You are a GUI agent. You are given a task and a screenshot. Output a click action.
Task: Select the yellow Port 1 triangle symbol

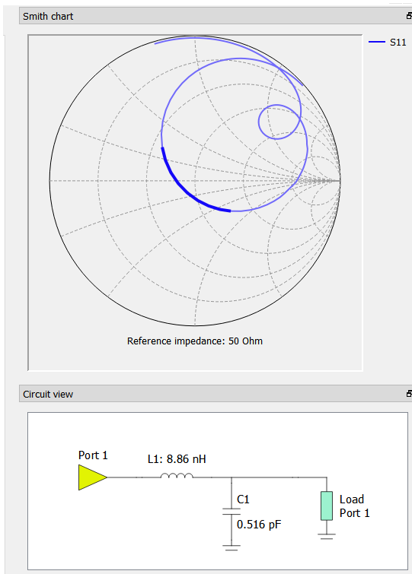point(93,478)
